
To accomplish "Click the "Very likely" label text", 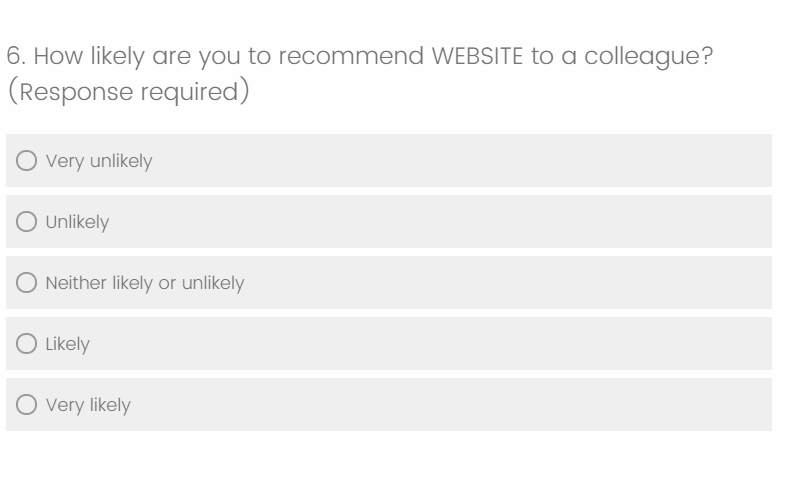I will [88, 405].
